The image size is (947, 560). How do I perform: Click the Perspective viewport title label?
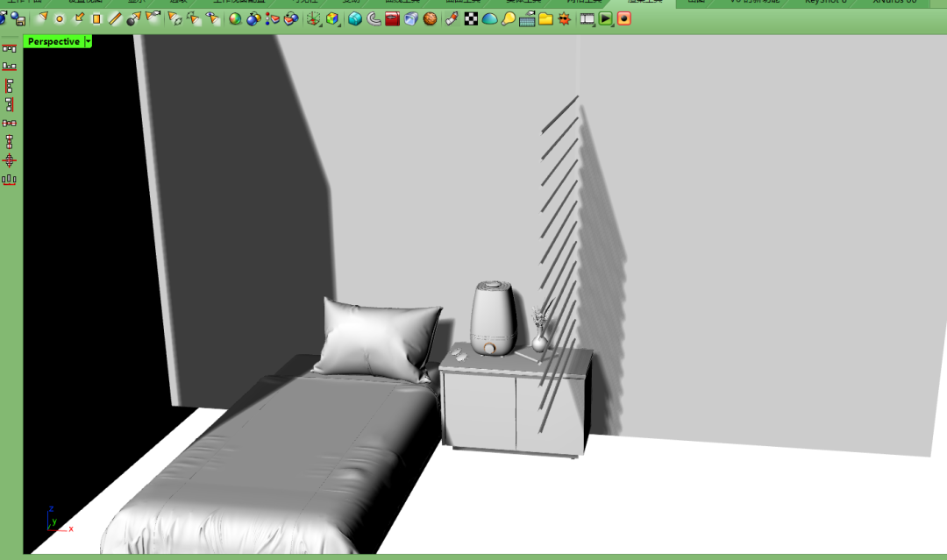(x=53, y=41)
